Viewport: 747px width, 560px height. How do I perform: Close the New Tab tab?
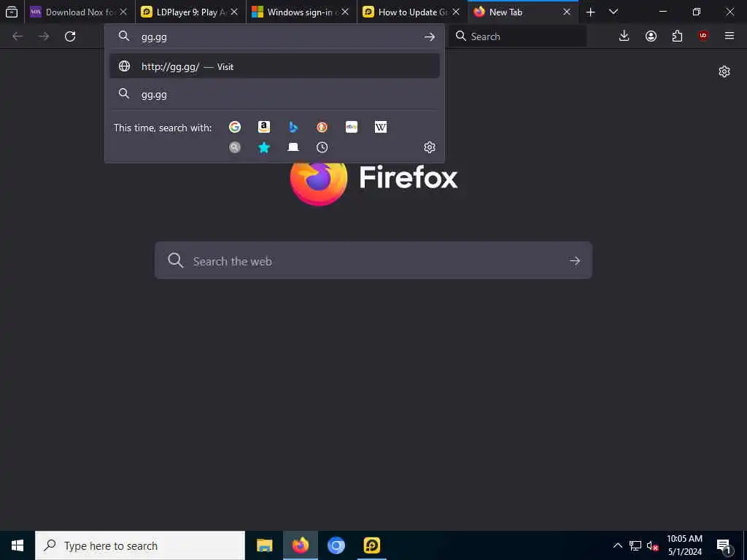(567, 12)
